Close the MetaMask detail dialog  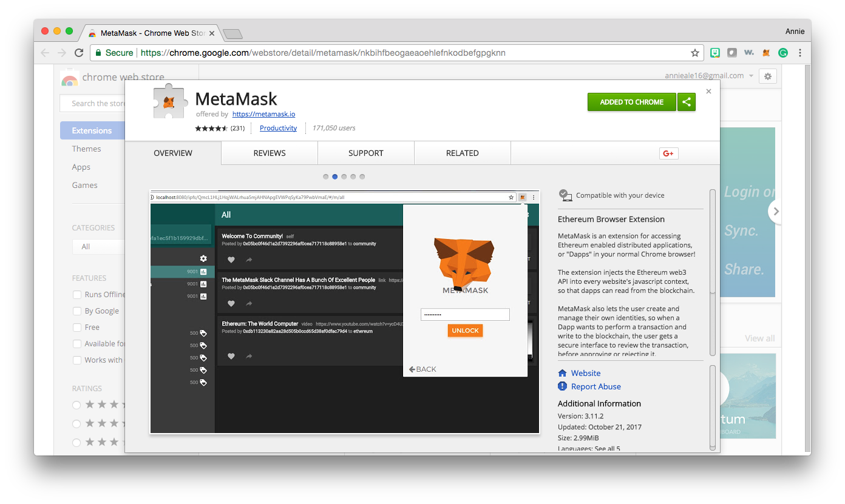pos(708,92)
